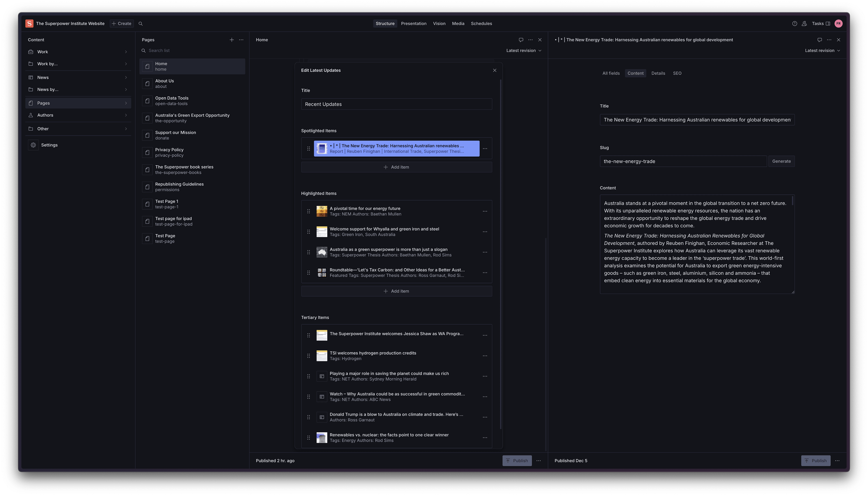Click Add item under Highlighted Items

coord(396,291)
